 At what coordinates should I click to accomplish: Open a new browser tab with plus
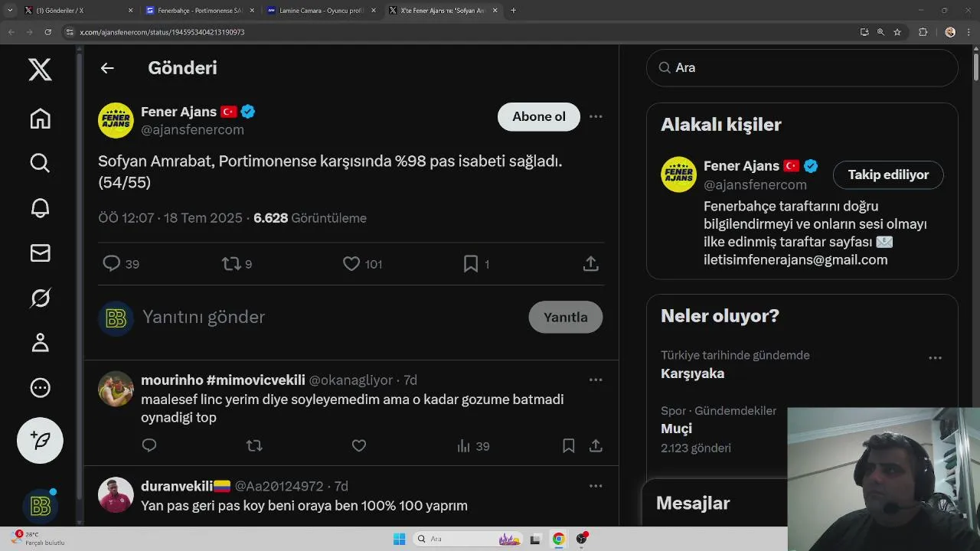[513, 11]
